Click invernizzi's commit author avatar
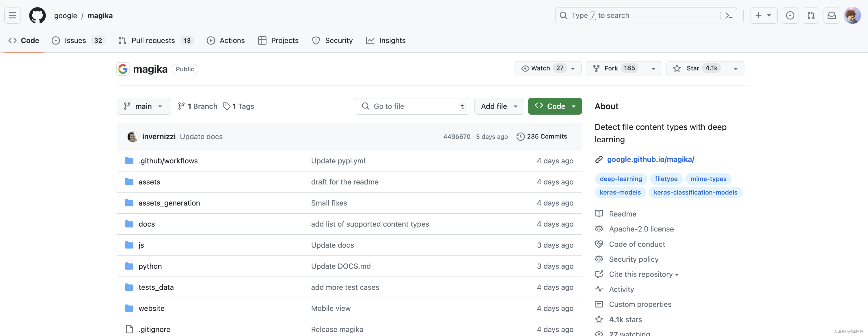 pos(133,137)
